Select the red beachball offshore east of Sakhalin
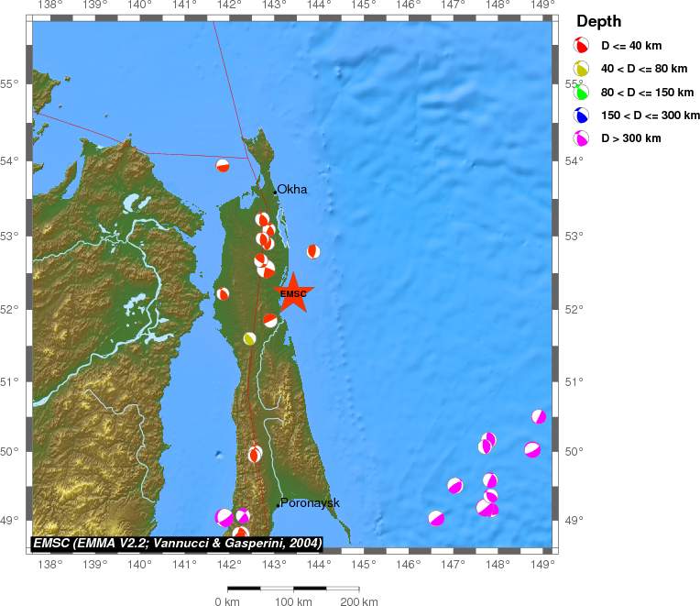This screenshot has width=700, height=606. click(313, 251)
